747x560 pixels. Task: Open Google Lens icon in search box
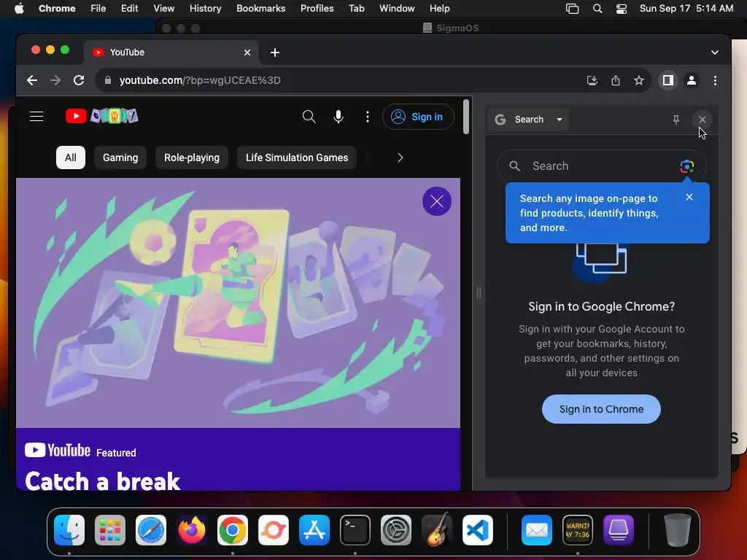pos(687,166)
